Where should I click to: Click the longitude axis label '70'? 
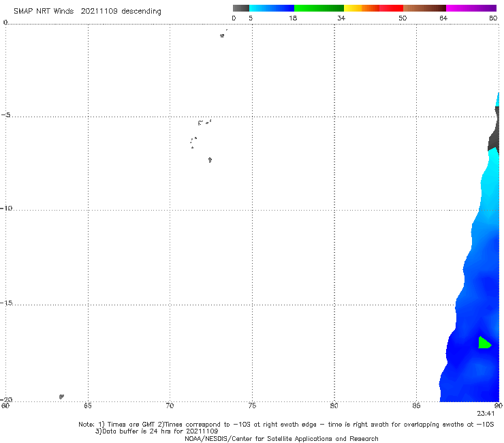click(170, 406)
